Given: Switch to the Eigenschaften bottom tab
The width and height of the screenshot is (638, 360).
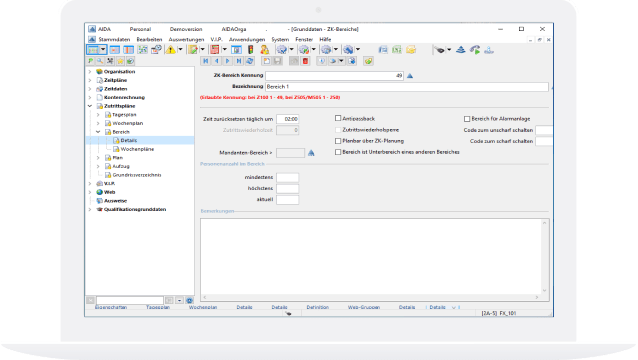Looking at the screenshot, I should 111,307.
